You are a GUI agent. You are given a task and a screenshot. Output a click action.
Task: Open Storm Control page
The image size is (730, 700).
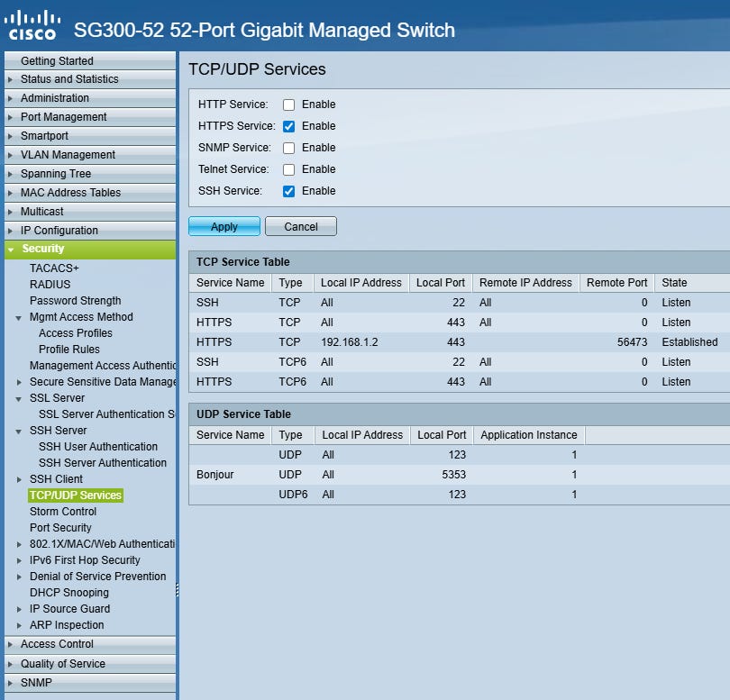(63, 512)
